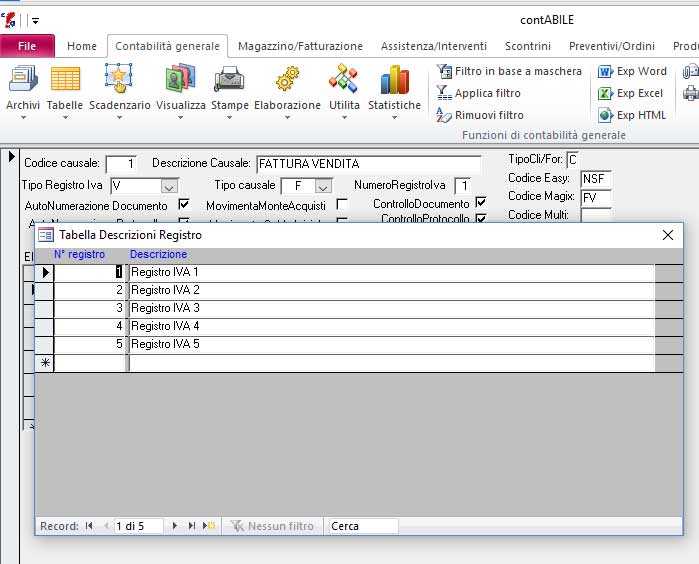The image size is (699, 564).
Task: Click the Exp Word icon
Action: coord(605,71)
